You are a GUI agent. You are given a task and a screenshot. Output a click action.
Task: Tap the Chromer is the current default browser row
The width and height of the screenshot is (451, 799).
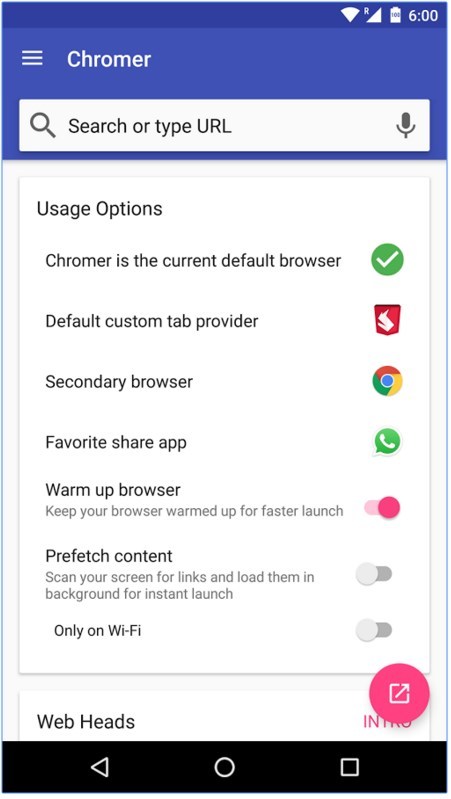coord(224,260)
